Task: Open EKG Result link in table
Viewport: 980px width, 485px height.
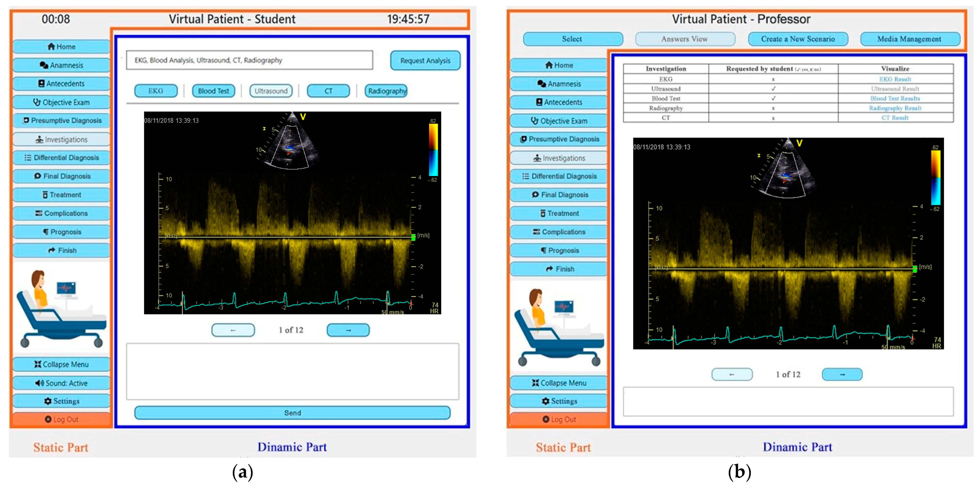Action: (895, 79)
